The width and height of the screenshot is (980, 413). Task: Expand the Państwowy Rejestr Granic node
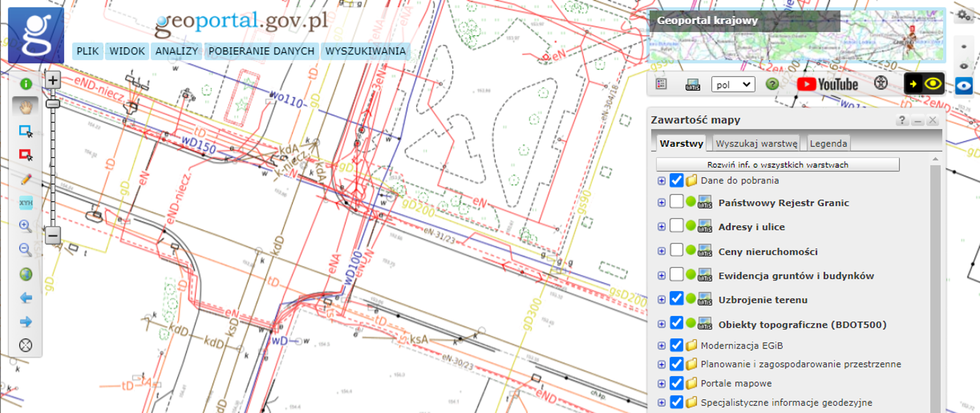click(x=661, y=203)
